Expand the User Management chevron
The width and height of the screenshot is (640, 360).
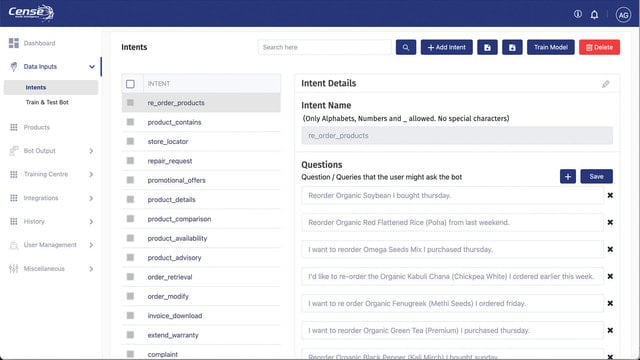tap(91, 245)
